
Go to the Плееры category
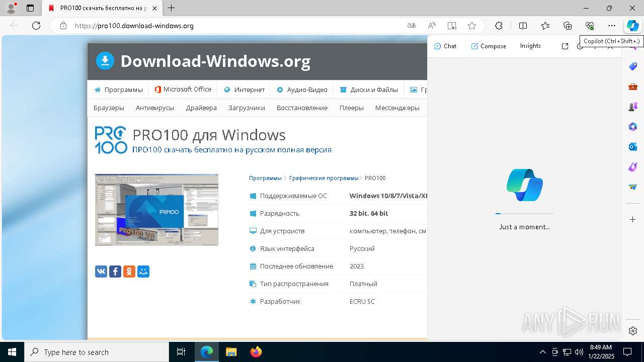click(351, 108)
